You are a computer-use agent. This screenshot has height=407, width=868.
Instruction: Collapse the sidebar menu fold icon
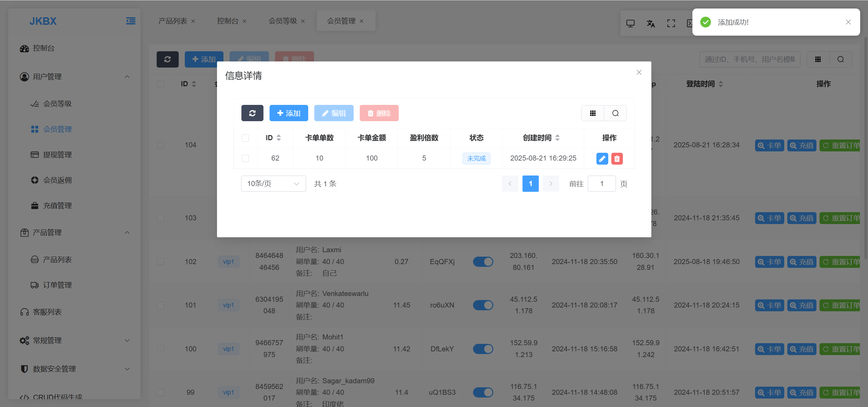131,21
